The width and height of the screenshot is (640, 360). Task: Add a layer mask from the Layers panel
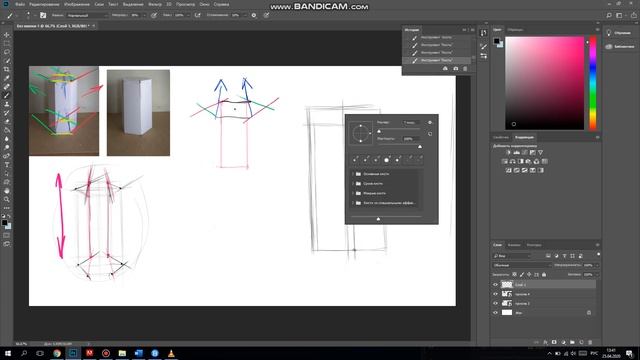[x=554, y=342]
